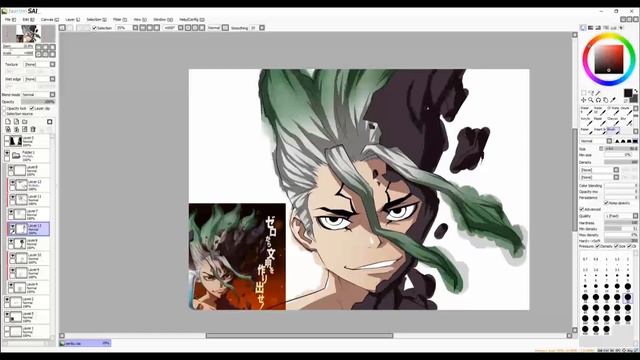Click the Undo button in toolbar

coord(62,28)
